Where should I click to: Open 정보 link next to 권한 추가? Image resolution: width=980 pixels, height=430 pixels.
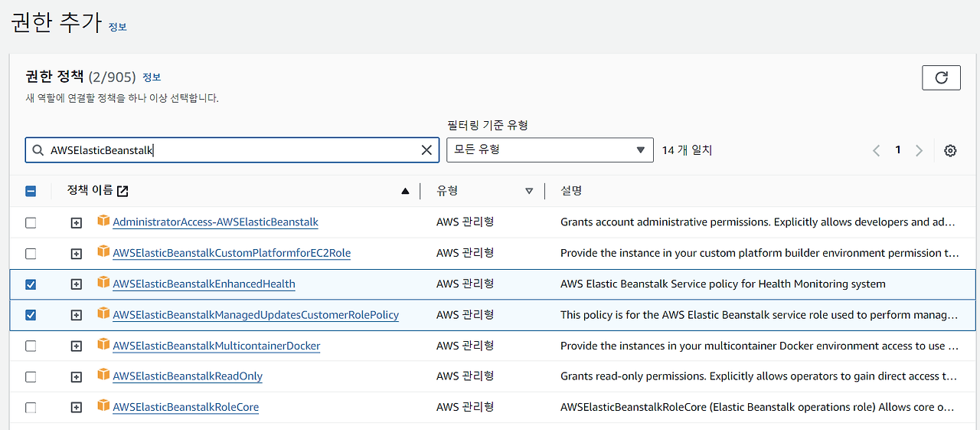[117, 27]
